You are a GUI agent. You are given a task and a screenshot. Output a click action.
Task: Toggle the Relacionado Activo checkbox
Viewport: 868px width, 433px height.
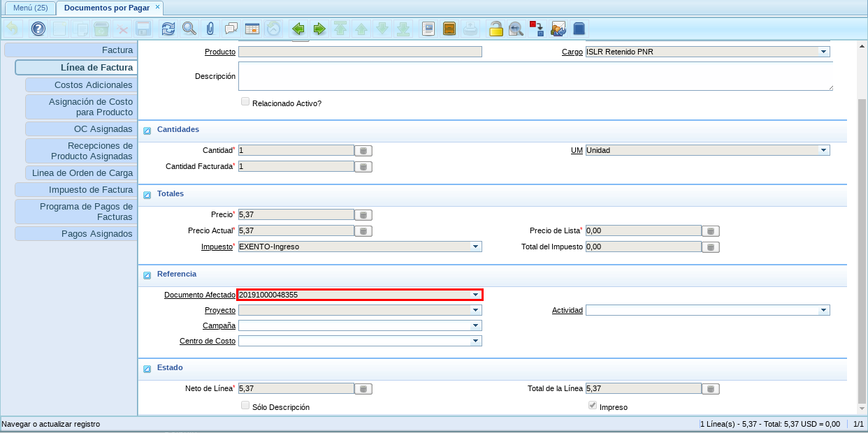click(x=245, y=102)
